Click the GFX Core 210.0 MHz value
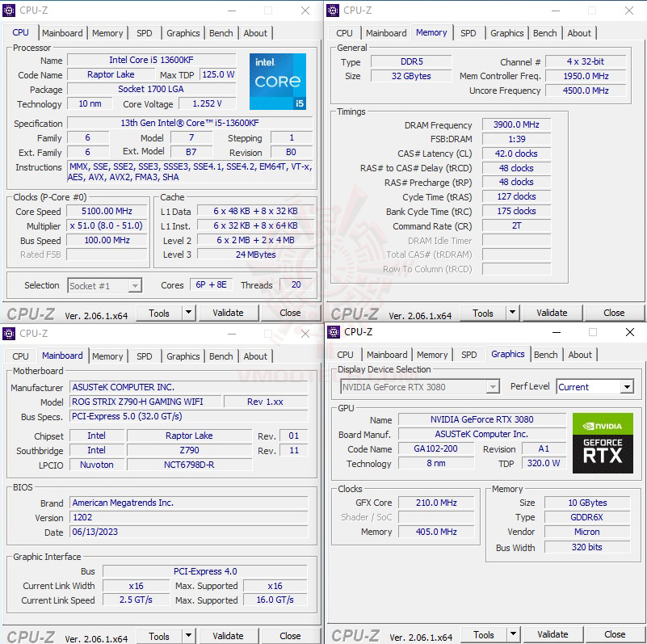This screenshot has height=644, width=647. tap(436, 503)
